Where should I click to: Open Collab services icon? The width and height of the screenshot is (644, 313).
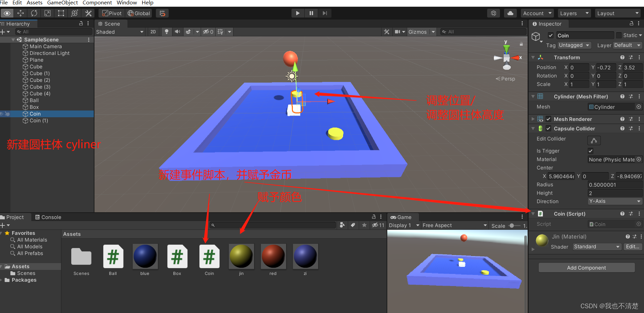coord(494,13)
